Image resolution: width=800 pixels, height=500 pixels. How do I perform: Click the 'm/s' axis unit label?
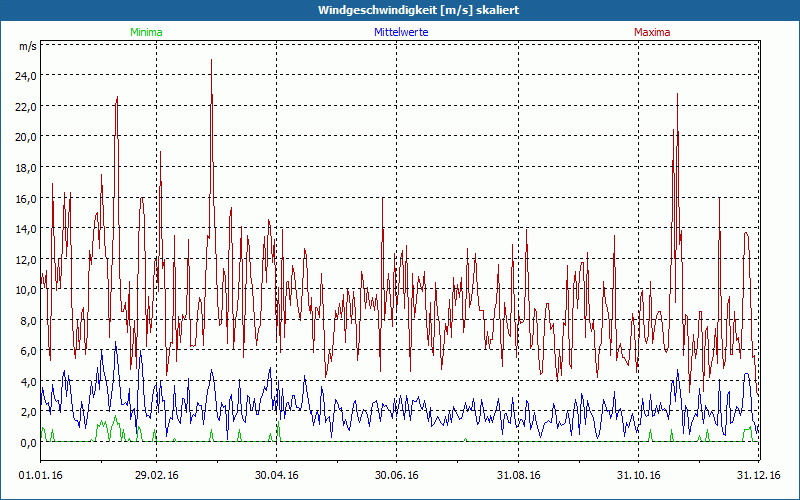tap(28, 46)
